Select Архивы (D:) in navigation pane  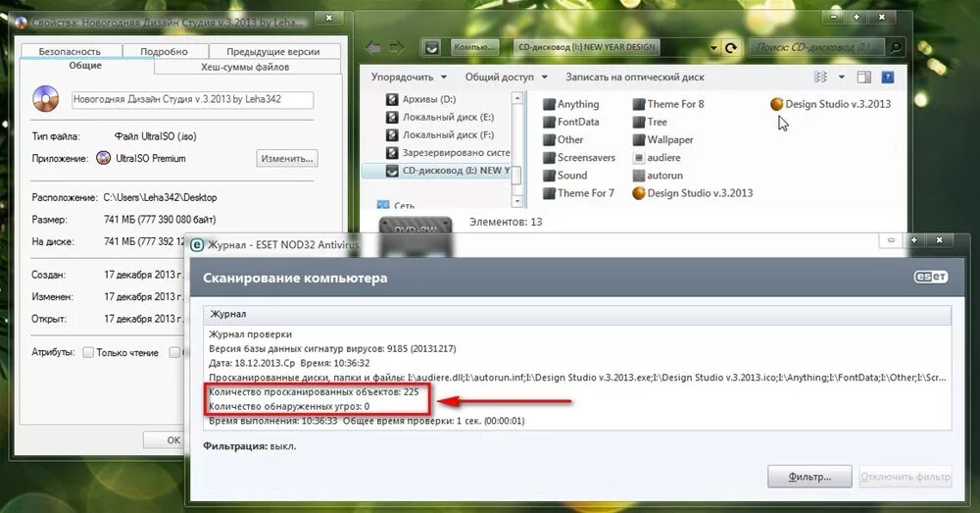[420, 99]
